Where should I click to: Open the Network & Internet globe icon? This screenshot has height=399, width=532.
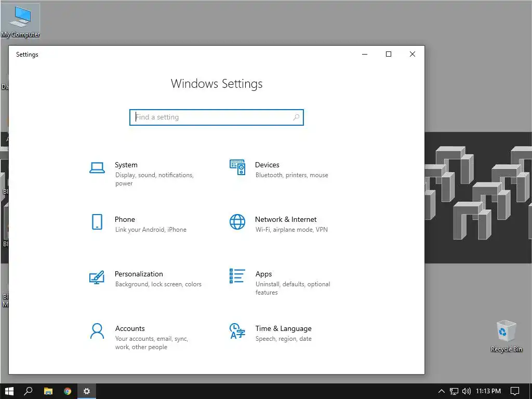pos(237,222)
